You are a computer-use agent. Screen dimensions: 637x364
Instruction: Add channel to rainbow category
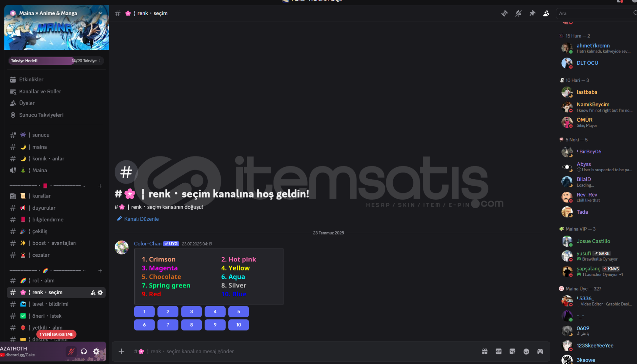click(x=100, y=271)
